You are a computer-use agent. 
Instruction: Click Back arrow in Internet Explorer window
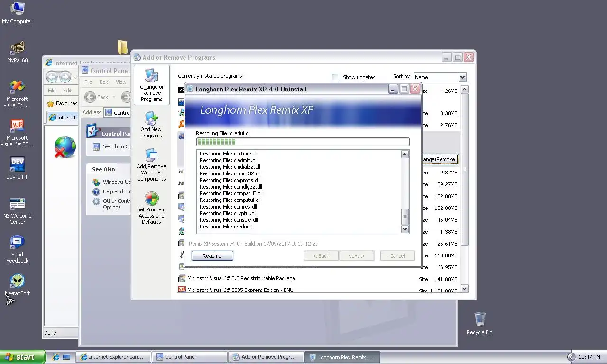tap(52, 77)
